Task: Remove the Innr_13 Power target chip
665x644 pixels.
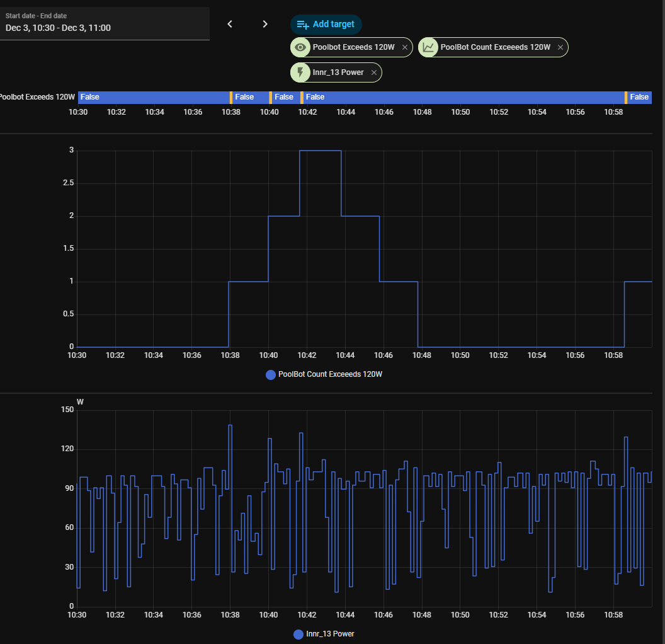Action: pyautogui.click(x=373, y=72)
